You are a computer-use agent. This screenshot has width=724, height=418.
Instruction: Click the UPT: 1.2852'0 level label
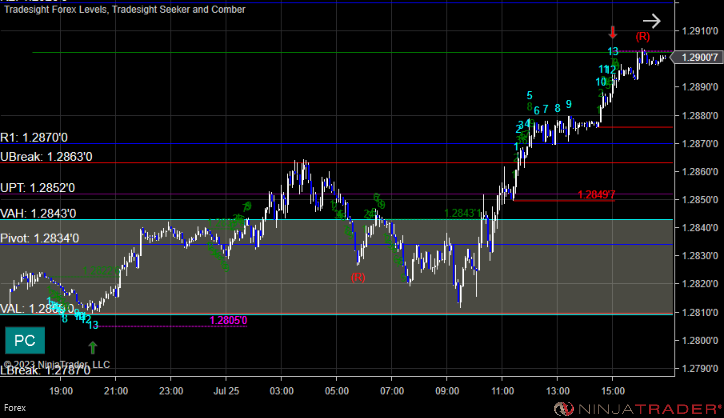click(x=37, y=188)
